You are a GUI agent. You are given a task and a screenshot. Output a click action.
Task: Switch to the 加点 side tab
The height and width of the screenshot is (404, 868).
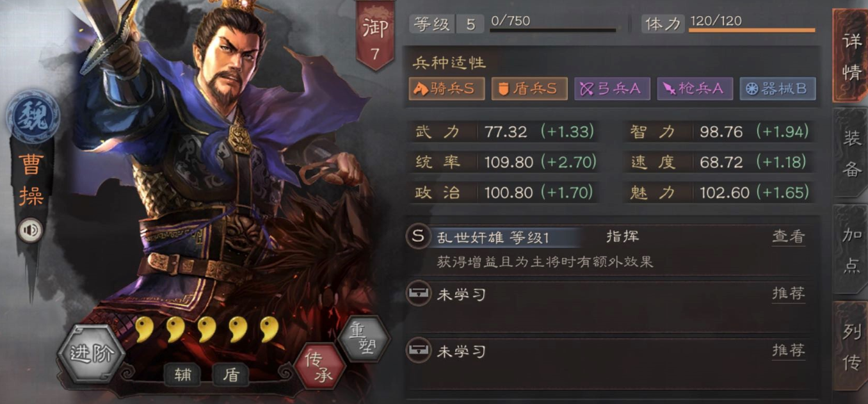[x=851, y=249]
